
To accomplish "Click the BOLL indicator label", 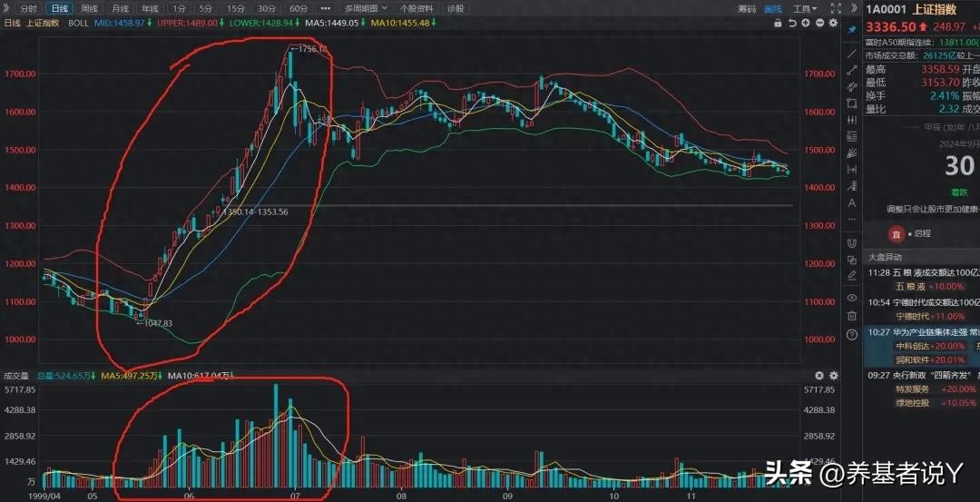I will (x=79, y=23).
